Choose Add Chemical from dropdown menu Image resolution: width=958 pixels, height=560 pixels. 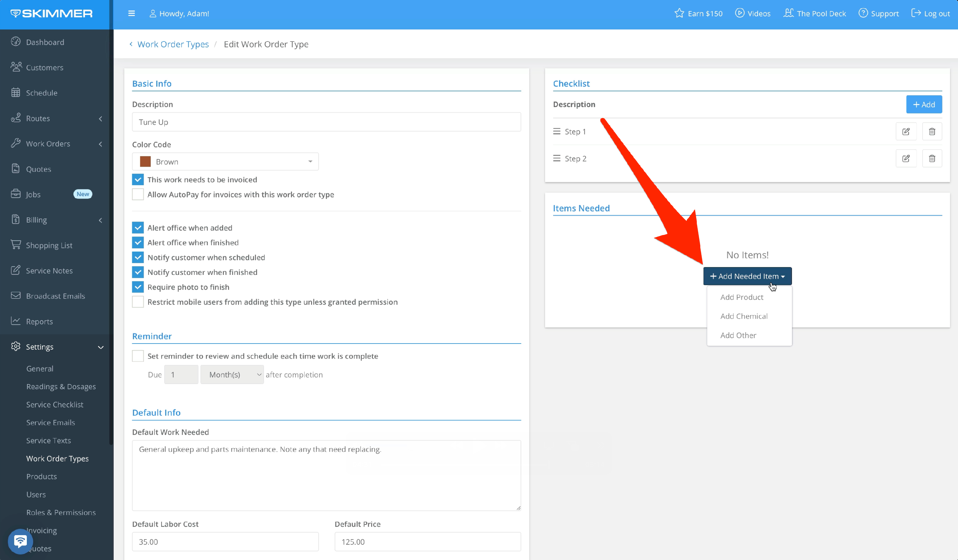coord(744,316)
